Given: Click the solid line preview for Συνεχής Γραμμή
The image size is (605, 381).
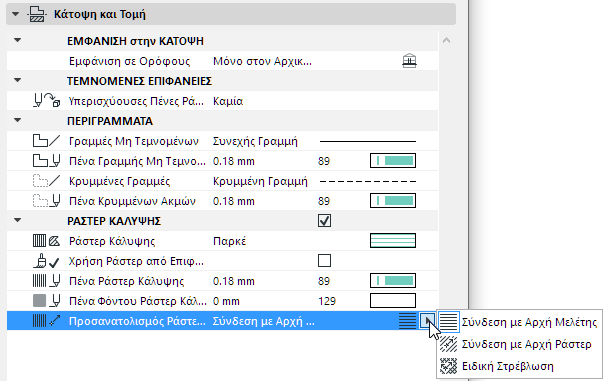Looking at the screenshot, I should coord(368,141).
